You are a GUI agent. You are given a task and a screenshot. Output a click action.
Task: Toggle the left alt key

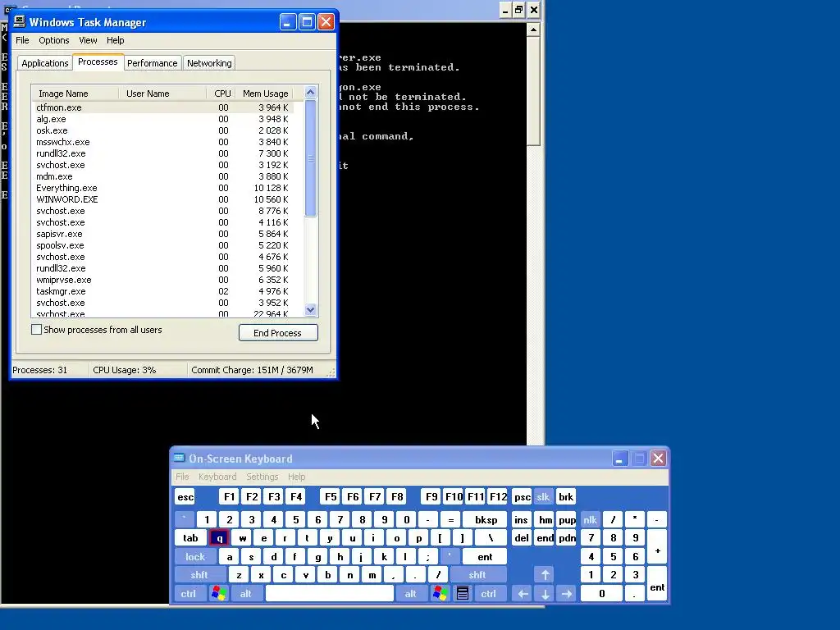[x=246, y=594]
